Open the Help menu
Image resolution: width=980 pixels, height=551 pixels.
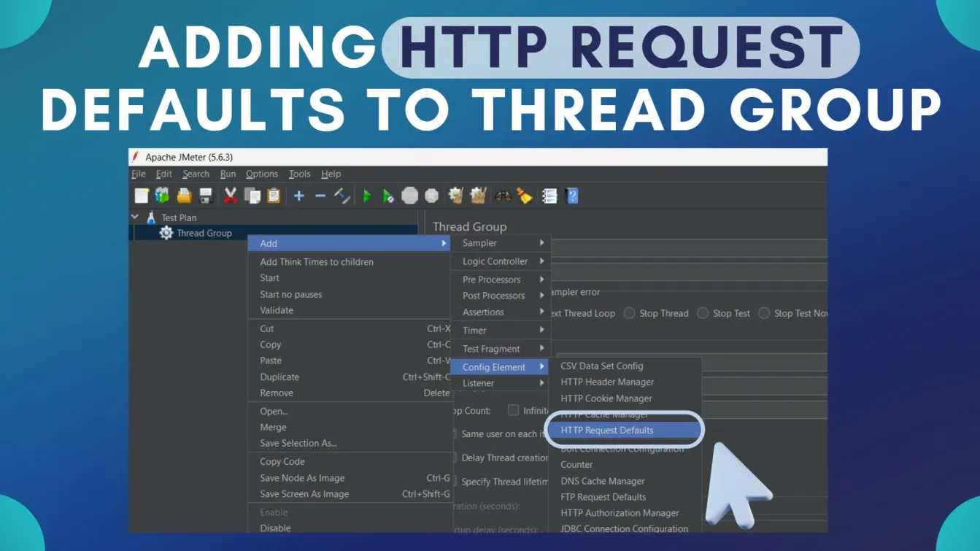click(331, 174)
